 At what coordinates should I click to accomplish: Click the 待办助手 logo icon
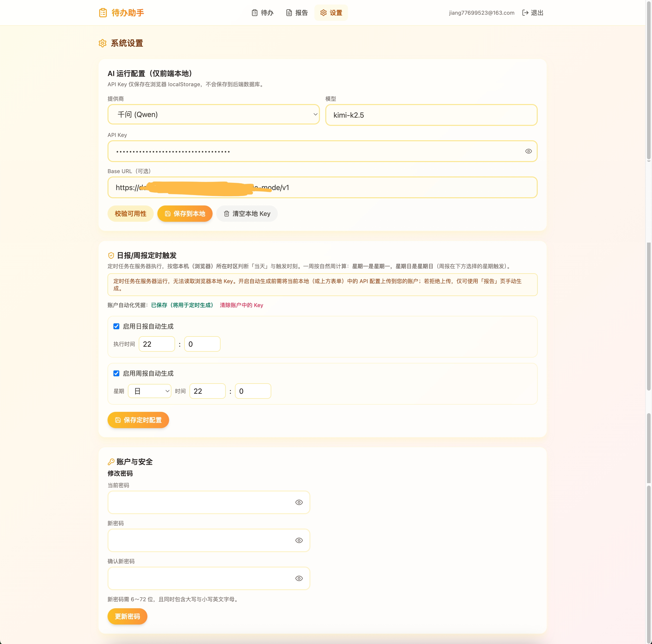[x=103, y=13]
